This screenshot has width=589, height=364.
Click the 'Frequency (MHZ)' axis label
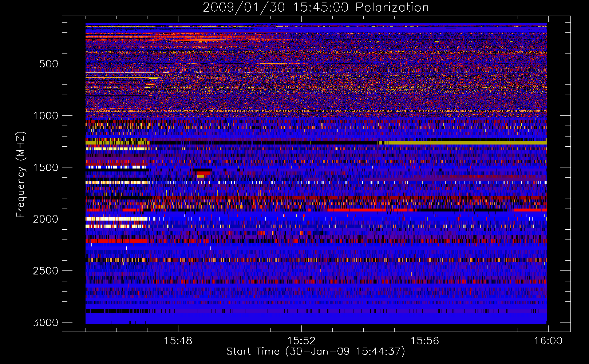coord(21,175)
